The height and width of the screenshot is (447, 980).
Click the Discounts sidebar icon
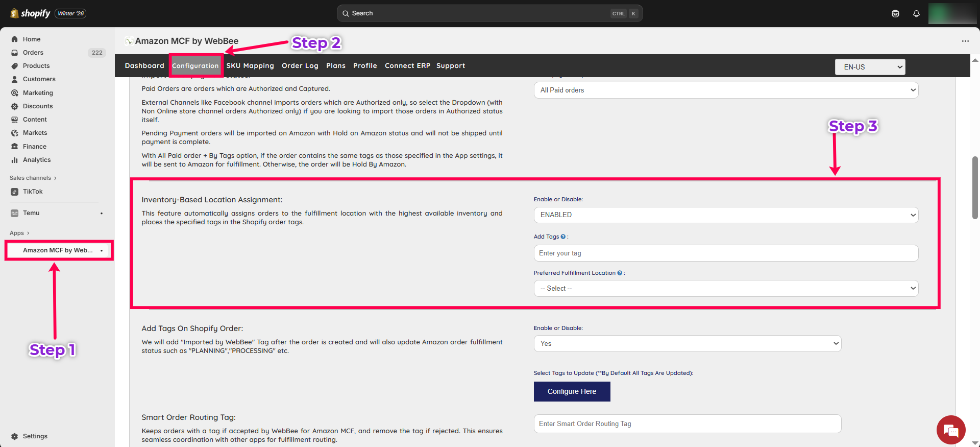click(x=14, y=106)
